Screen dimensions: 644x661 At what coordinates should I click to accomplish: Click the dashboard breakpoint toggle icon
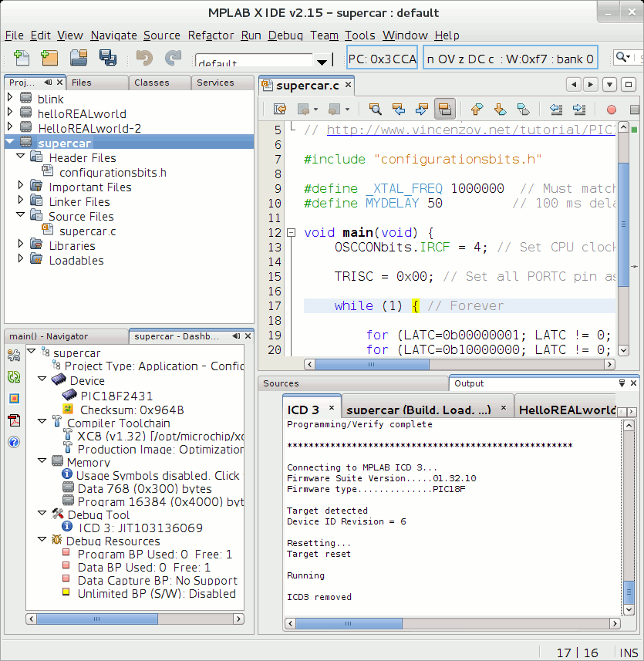[14, 398]
